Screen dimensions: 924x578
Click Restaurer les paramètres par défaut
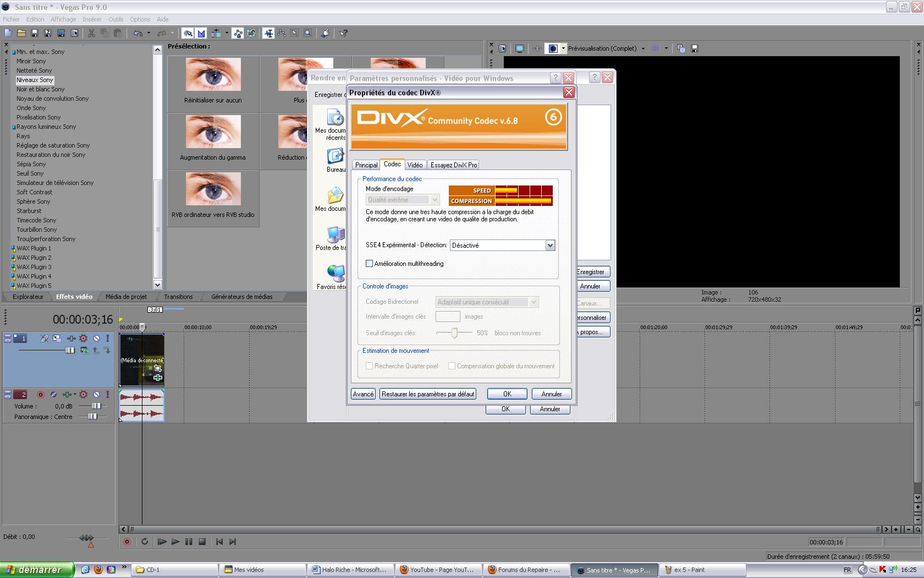coord(427,394)
